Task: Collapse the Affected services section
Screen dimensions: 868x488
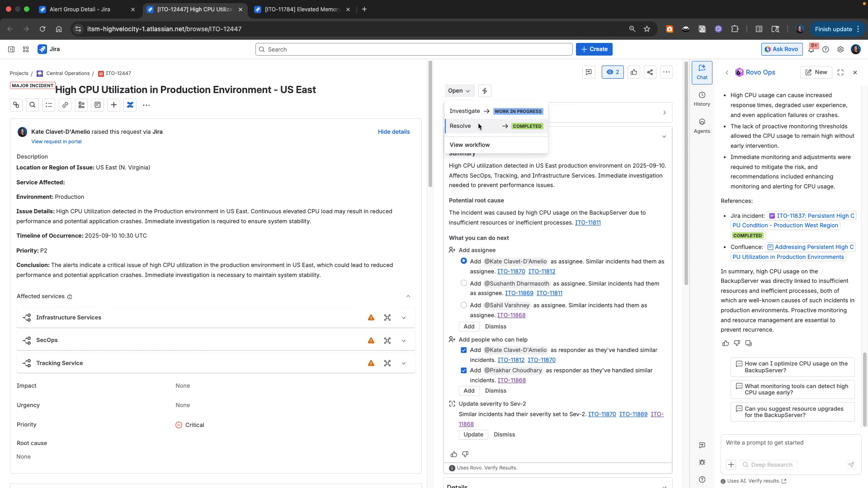Action: point(408,296)
